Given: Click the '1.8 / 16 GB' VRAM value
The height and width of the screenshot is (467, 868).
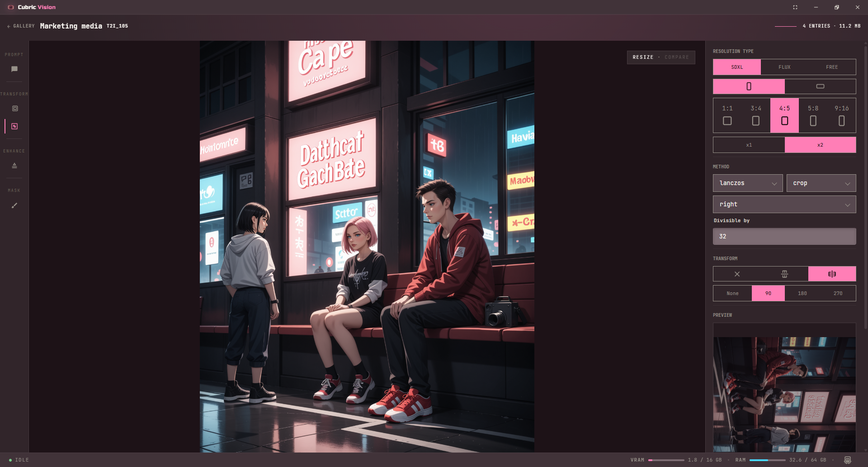Looking at the screenshot, I should click(705, 460).
